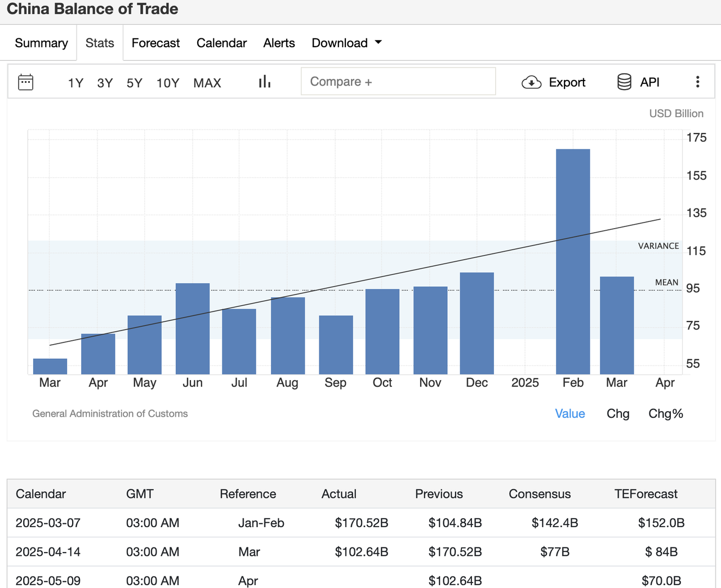Open the Forecast tab
The height and width of the screenshot is (588, 721).
[155, 43]
